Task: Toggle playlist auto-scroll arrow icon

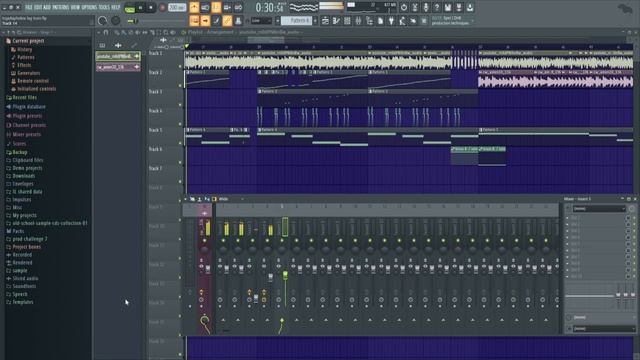Action: tap(205, 21)
